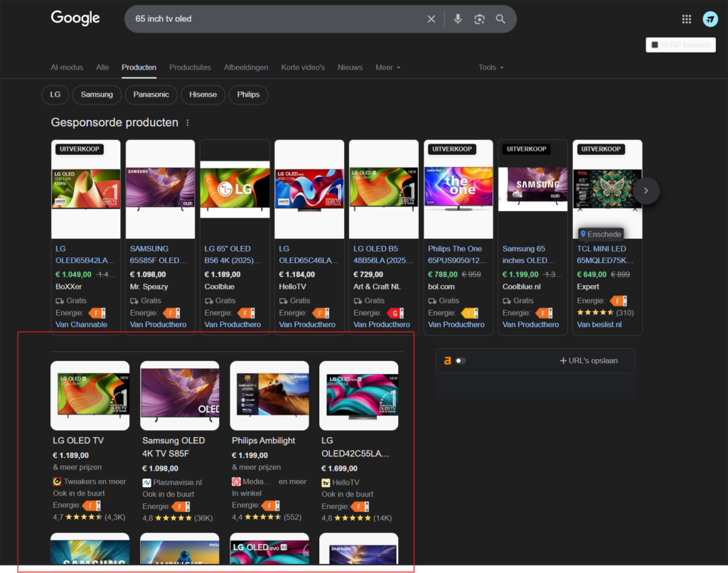Open the account profile avatar

pyautogui.click(x=710, y=19)
